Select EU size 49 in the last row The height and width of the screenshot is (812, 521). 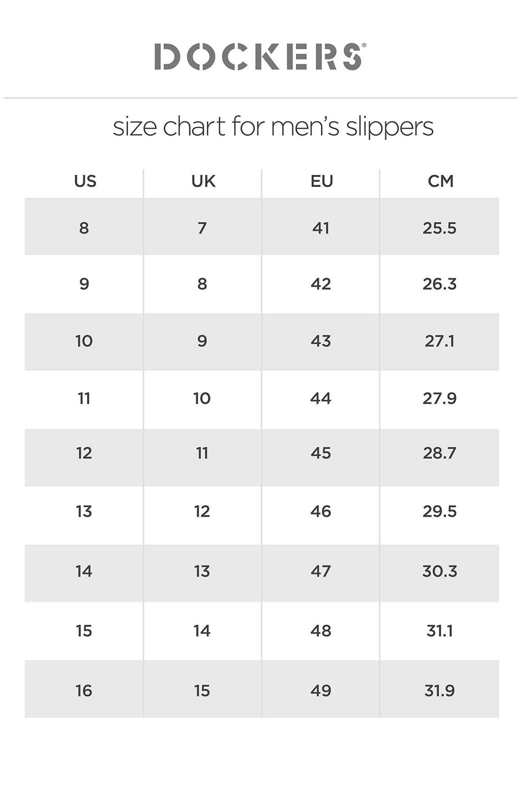[321, 691]
